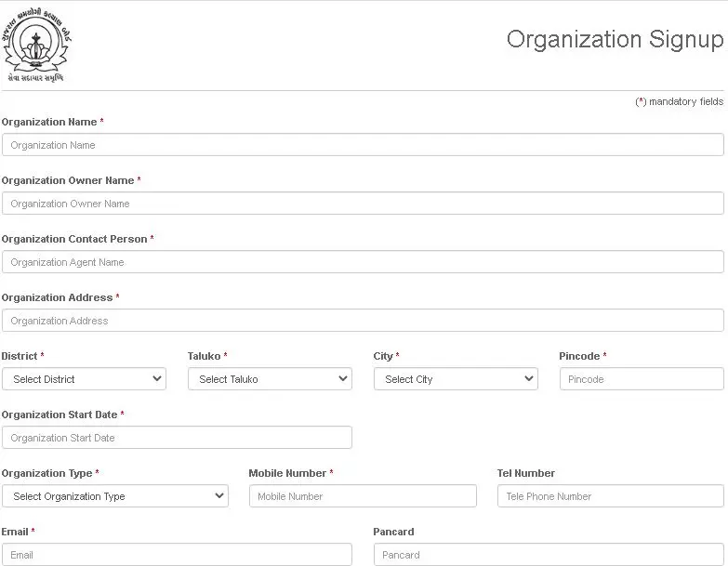Click into the Organization Address field
This screenshot has width=728, height=566.
[363, 320]
